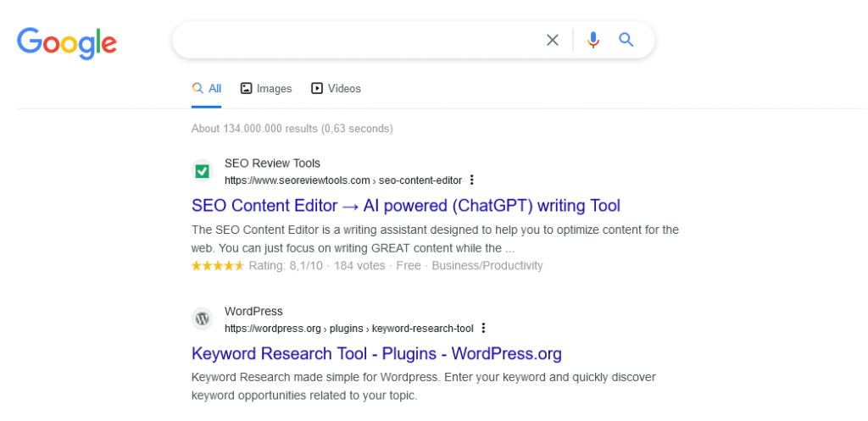
Task: Clear the search query with the X icon
Action: coord(553,40)
